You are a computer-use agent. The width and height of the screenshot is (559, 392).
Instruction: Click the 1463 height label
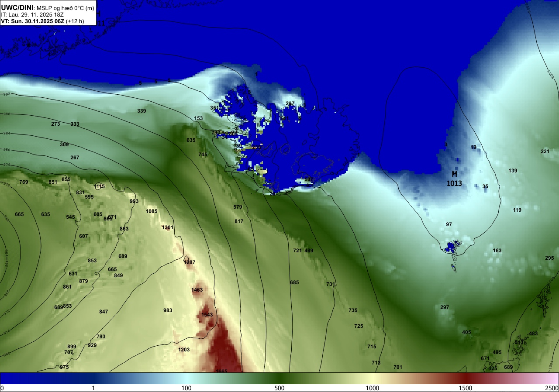tap(197, 290)
